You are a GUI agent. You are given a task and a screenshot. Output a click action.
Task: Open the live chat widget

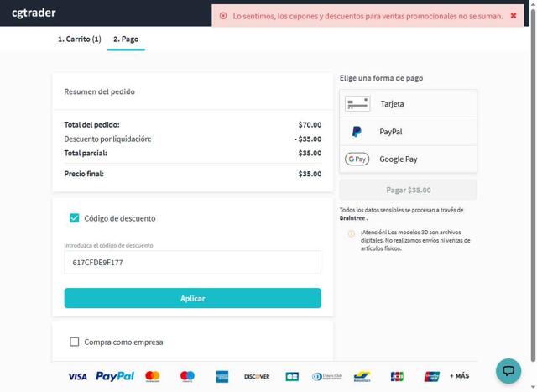pos(508,370)
